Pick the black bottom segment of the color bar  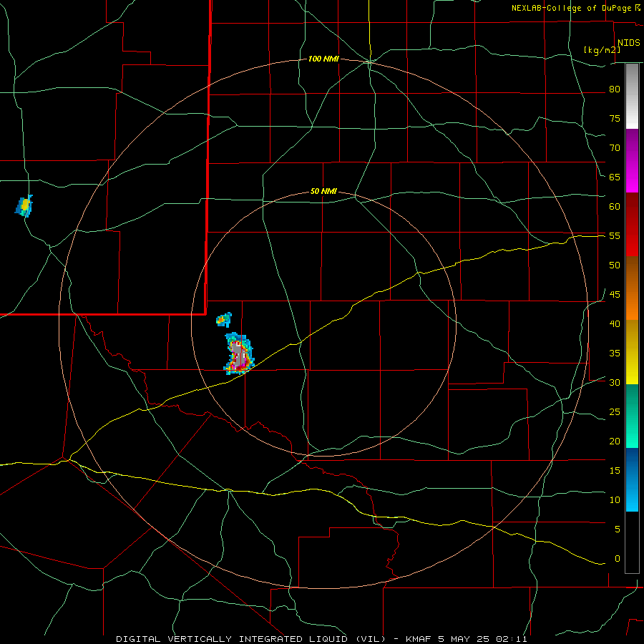click(x=632, y=542)
